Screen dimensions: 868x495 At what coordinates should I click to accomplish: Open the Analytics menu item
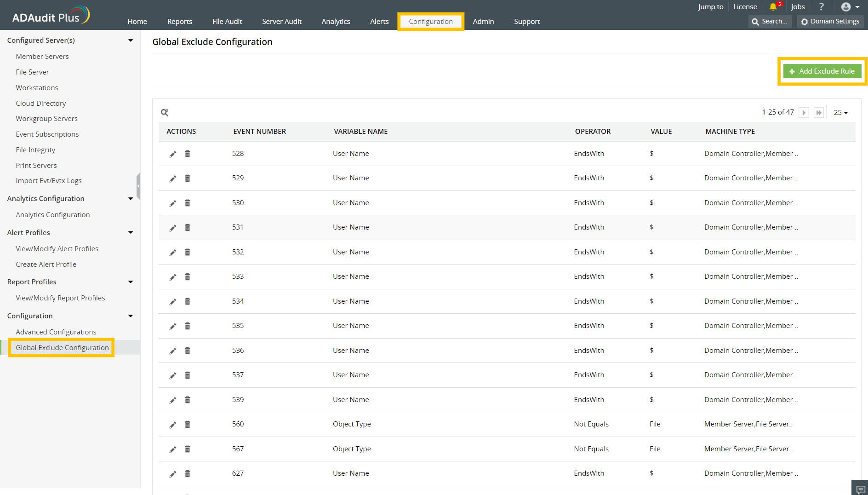coord(336,21)
